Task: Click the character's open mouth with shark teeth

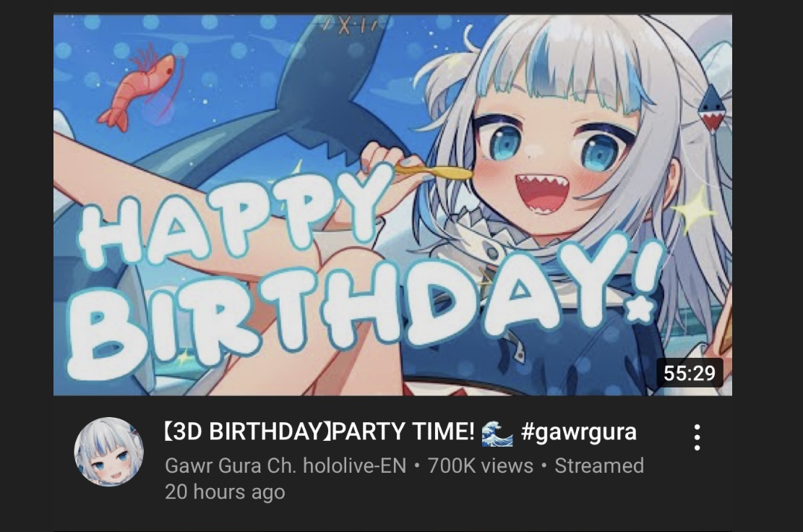Action: (542, 193)
